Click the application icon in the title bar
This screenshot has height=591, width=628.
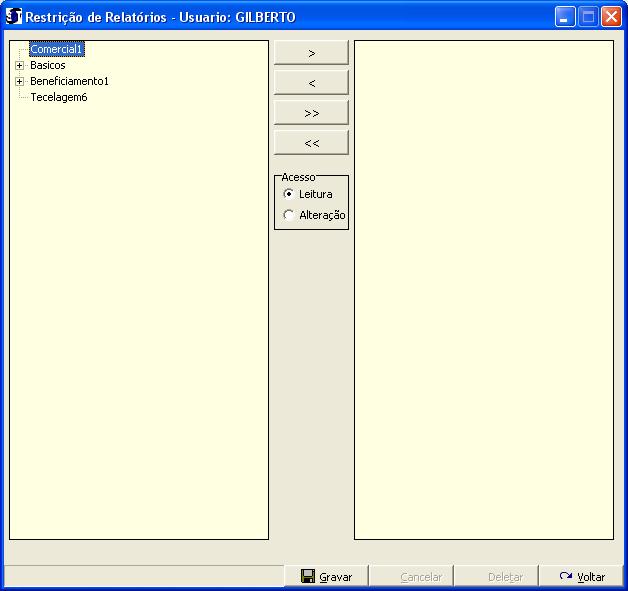pos(14,17)
